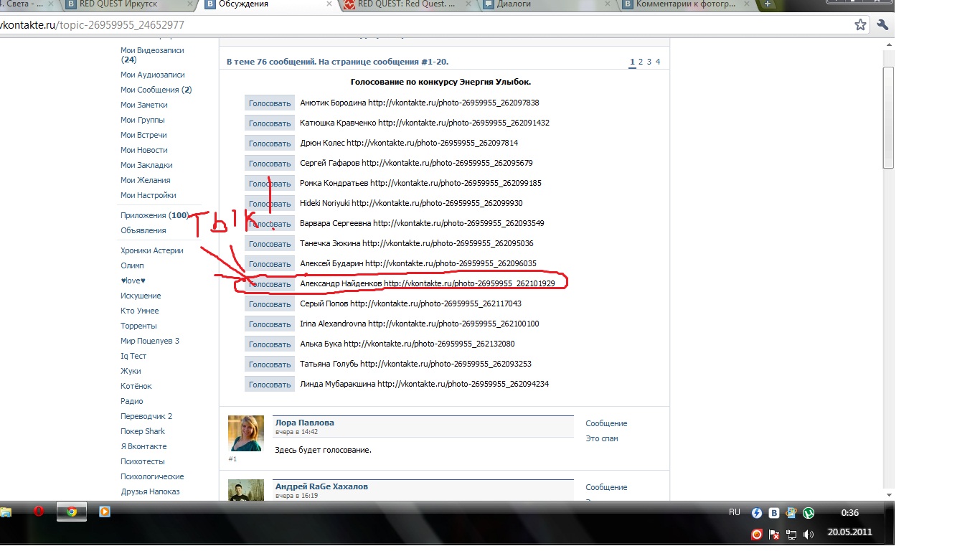Screen dimensions: 980x551
Task: Open Мои Настройки in sidebar
Action: click(x=148, y=195)
